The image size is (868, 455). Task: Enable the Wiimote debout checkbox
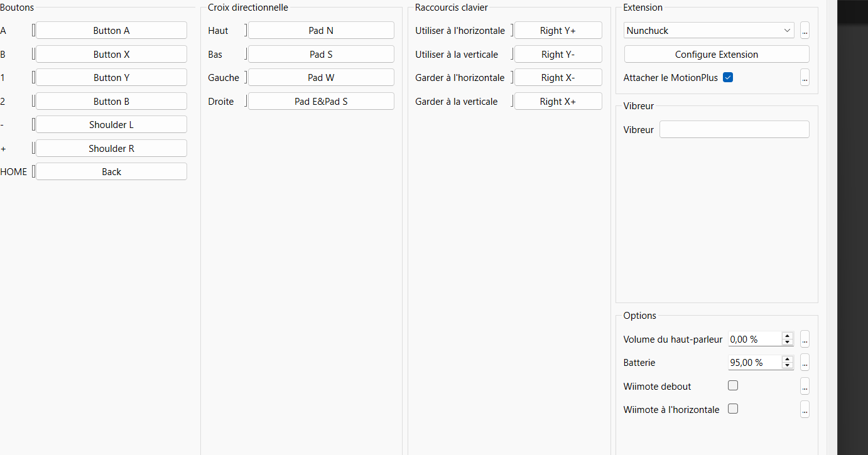[x=732, y=386]
